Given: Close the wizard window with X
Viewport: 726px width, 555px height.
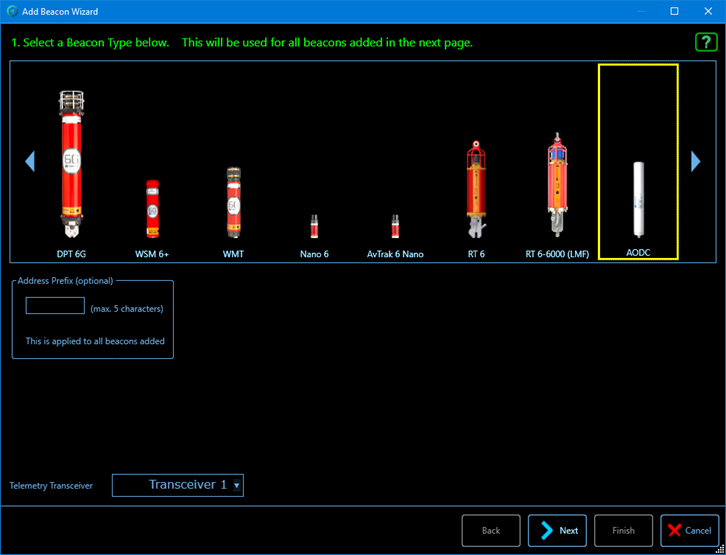Looking at the screenshot, I should (708, 11).
